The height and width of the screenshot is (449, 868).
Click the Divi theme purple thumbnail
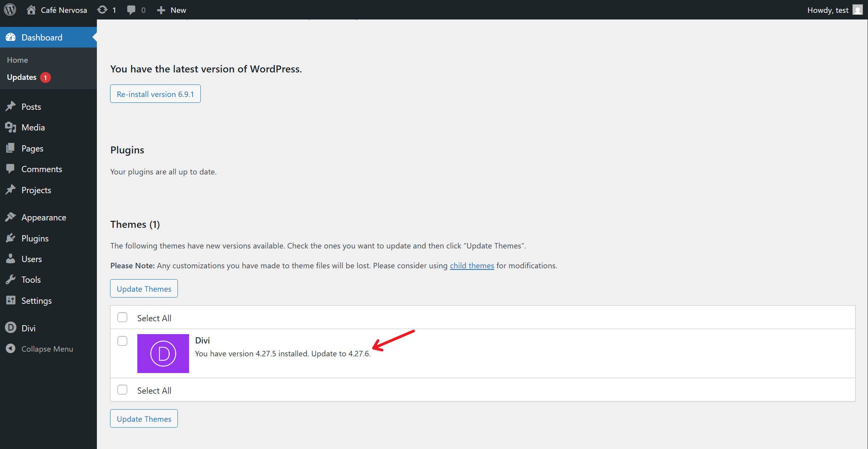click(163, 353)
